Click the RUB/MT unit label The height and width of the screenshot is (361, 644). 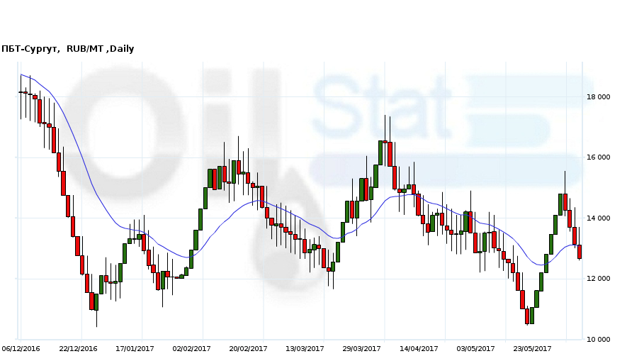[86, 49]
